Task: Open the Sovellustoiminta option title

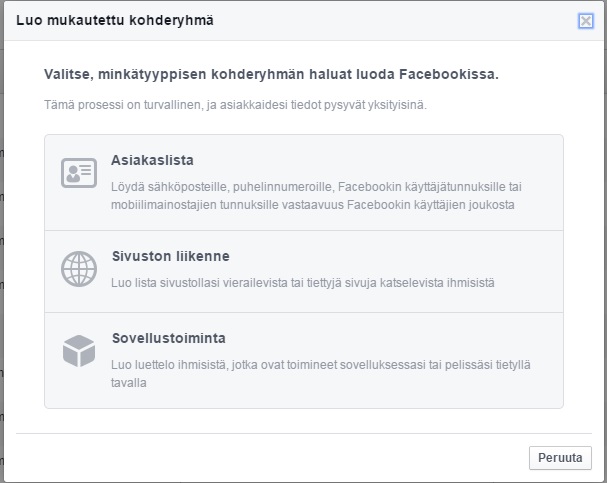Action: pyautogui.click(x=169, y=338)
